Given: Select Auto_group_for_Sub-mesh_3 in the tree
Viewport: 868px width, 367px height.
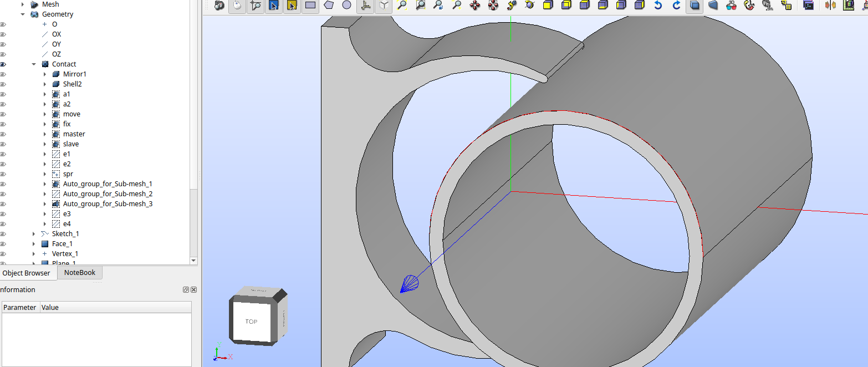Looking at the screenshot, I should click(x=108, y=204).
